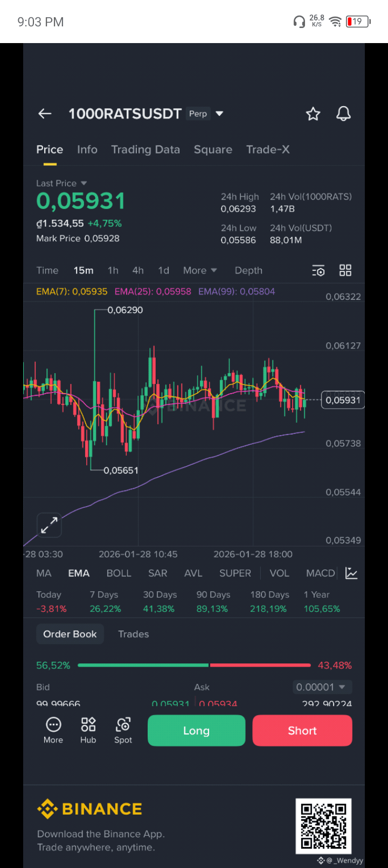Open the trading pair selector dropdown arrow
The image size is (388, 868).
point(219,114)
